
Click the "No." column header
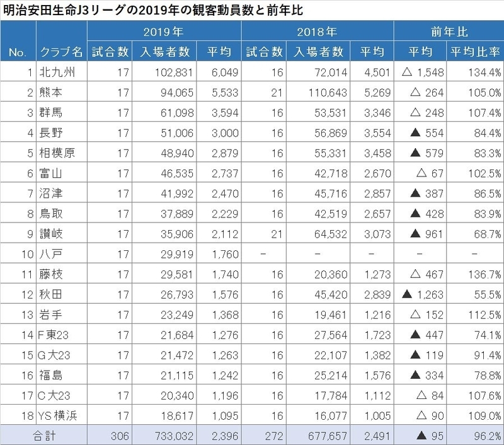[18, 52]
